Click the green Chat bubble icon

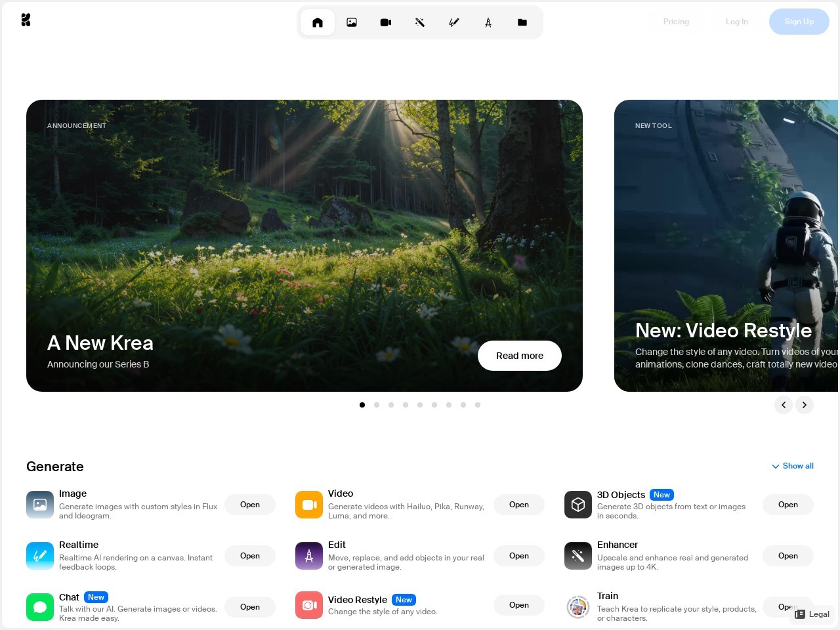click(x=40, y=607)
